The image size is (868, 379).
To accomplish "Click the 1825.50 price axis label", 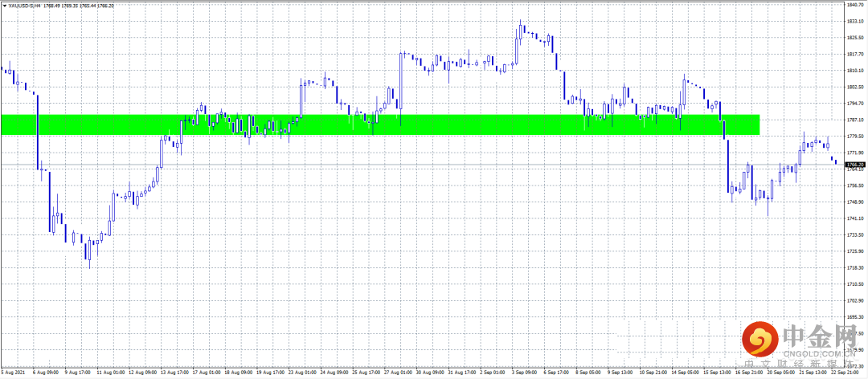I will [856, 38].
